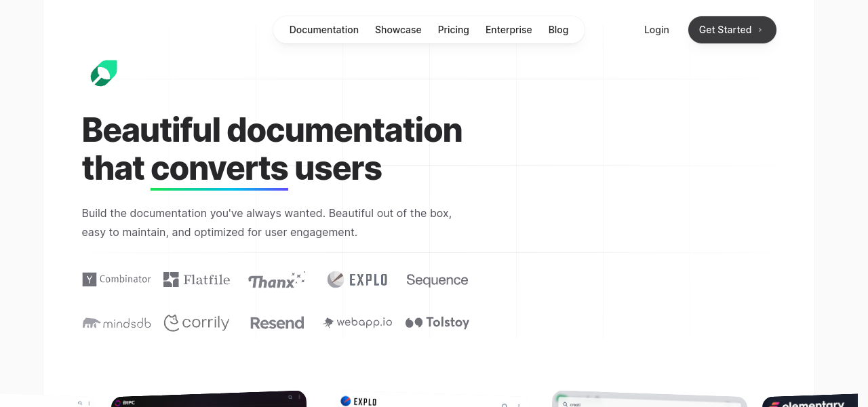
Task: Open the fRPC docs preview thumbnail
Action: [x=209, y=400]
